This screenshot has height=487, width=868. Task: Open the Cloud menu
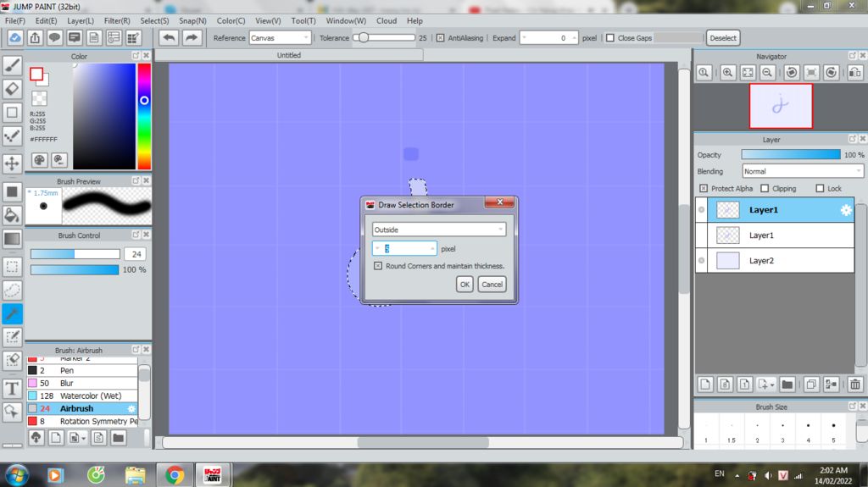pos(387,21)
